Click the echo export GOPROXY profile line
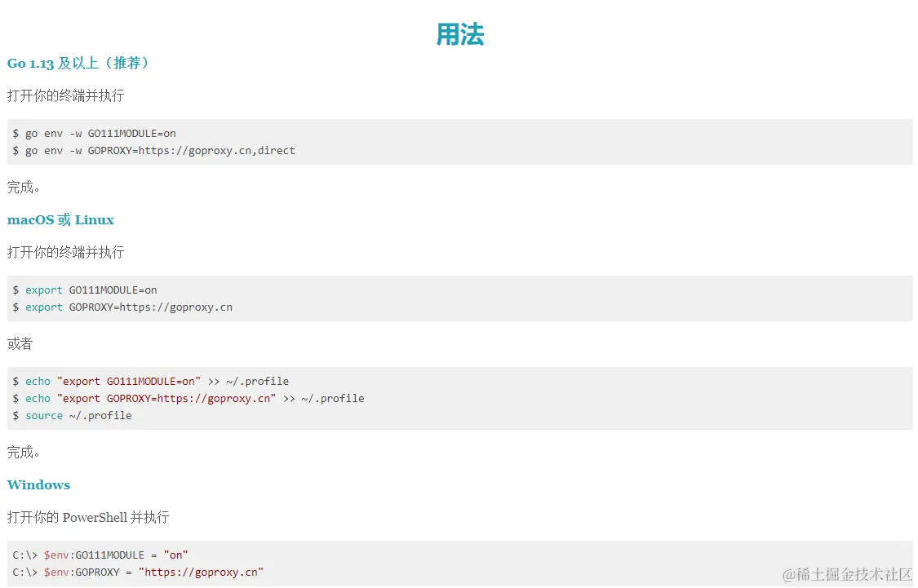Viewport: 918px width, 588px height. click(189, 399)
